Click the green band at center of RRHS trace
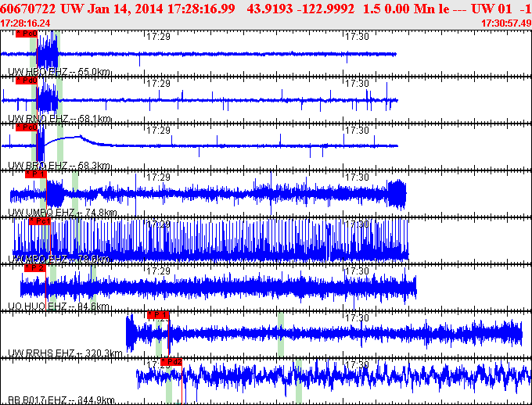532x405 pixels. coord(281,334)
